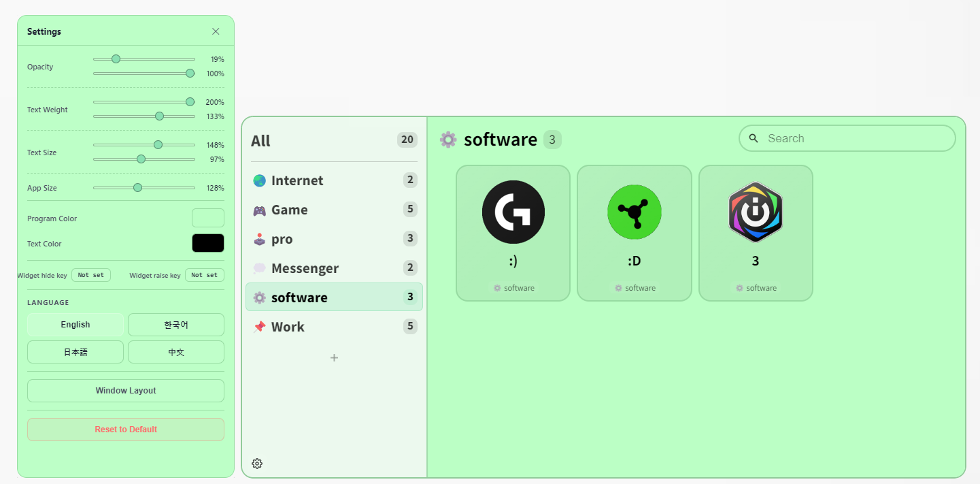The image size is (980, 484).
Task: Click the software tag under tile 3
Action: [x=756, y=288]
